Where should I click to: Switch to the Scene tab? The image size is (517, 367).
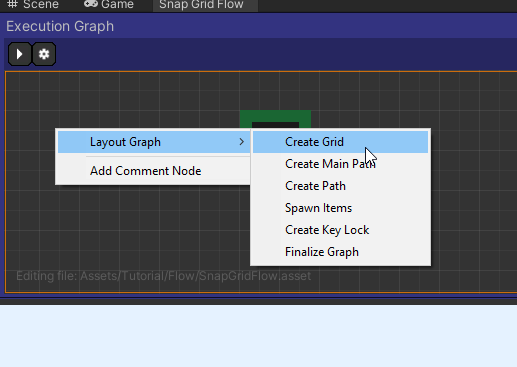point(33,5)
